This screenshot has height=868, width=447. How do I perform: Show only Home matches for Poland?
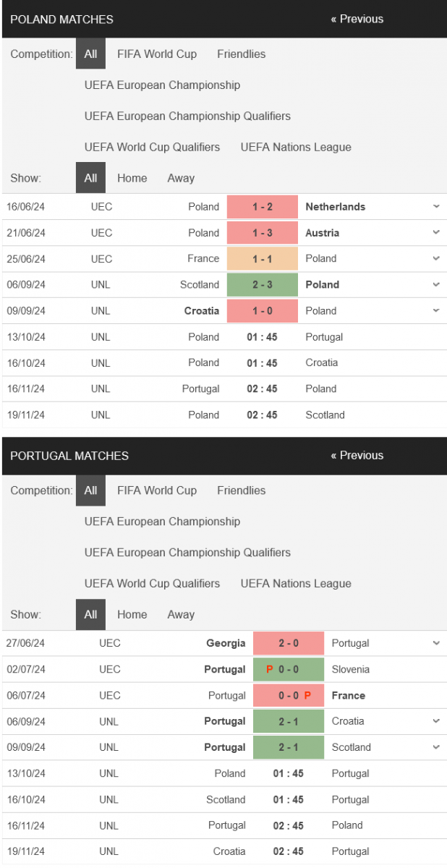(132, 178)
